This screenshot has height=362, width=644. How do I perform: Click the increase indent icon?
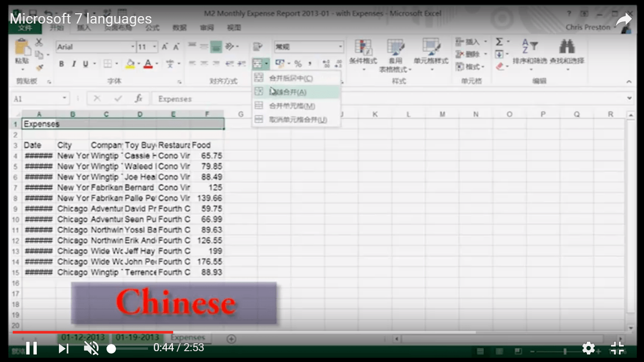tap(242, 64)
